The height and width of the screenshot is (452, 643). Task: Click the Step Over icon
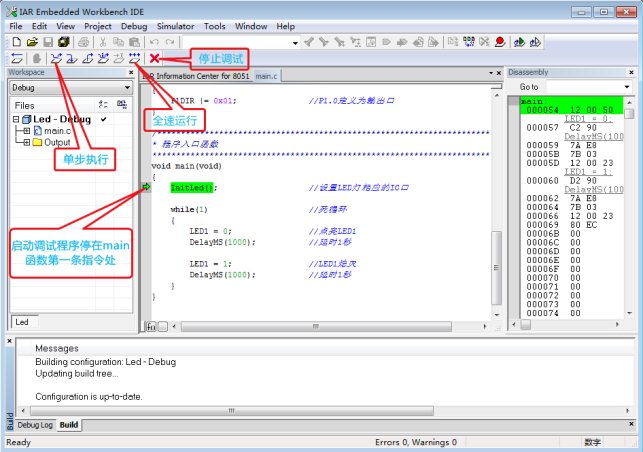56,58
